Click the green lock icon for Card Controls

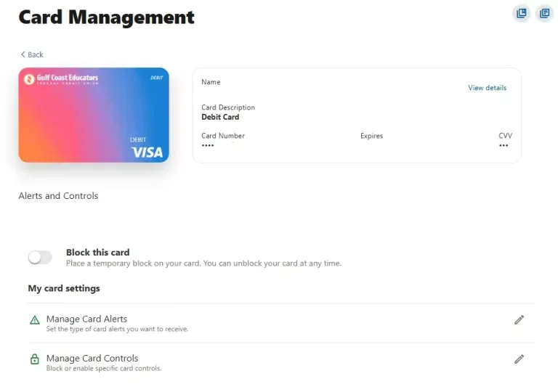pyautogui.click(x=35, y=359)
